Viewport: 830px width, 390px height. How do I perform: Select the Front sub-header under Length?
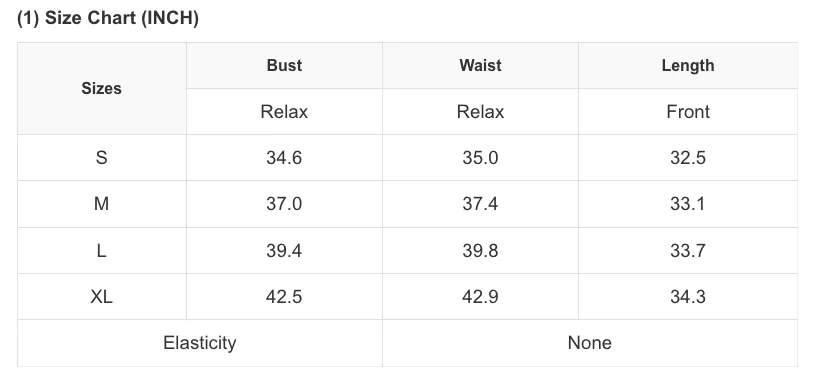coord(688,112)
